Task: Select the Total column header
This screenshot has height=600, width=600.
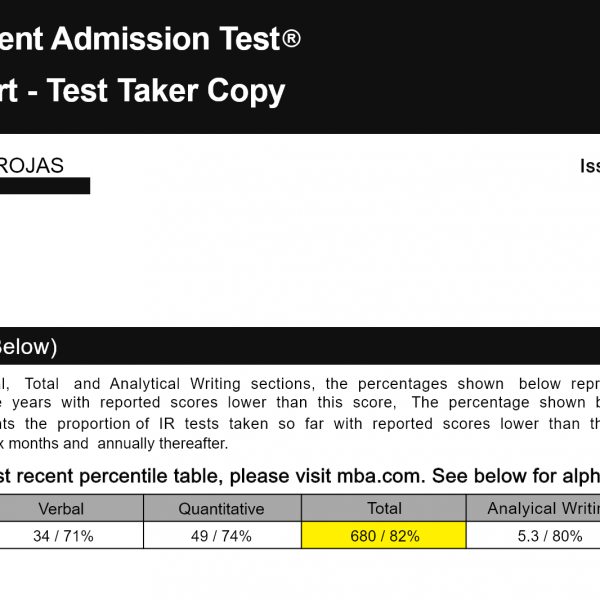Action: point(384,508)
